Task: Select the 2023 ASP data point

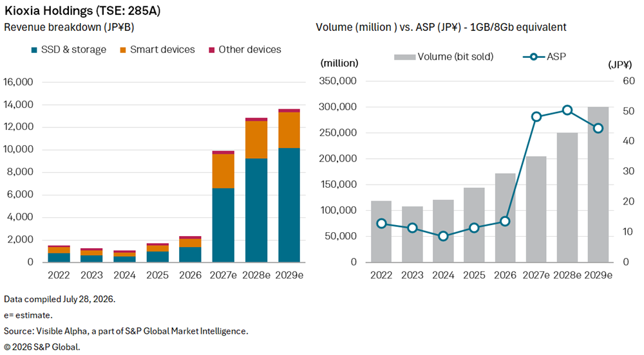Action: tap(412, 228)
